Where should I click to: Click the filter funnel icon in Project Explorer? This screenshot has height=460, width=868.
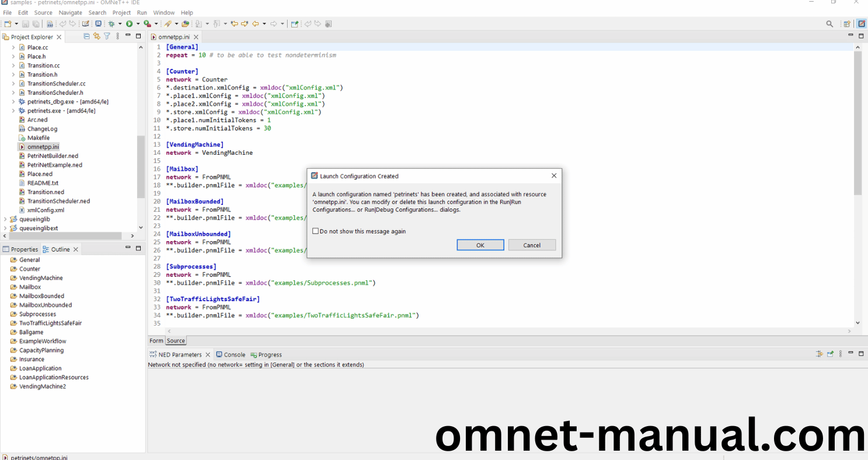click(x=107, y=36)
